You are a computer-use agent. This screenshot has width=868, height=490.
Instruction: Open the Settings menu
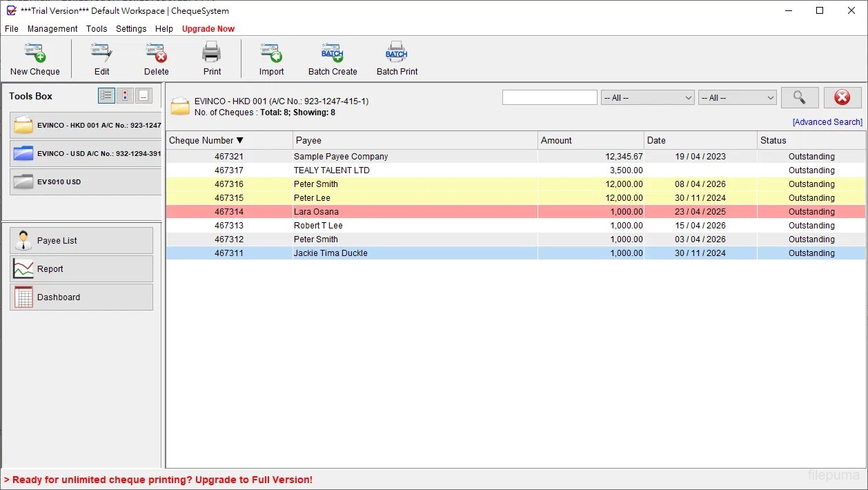pyautogui.click(x=131, y=29)
